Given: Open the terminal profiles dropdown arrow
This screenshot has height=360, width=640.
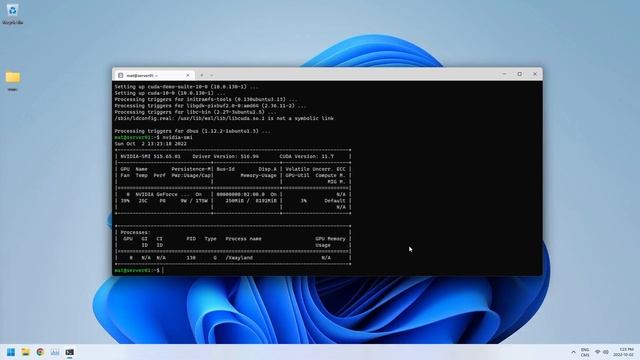Looking at the screenshot, I should 211,75.
